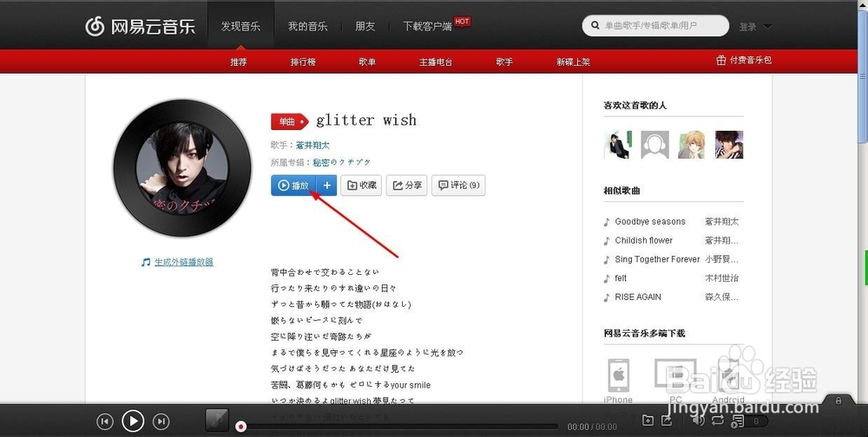Open the album link 秘密のクチヅケ

tap(341, 162)
